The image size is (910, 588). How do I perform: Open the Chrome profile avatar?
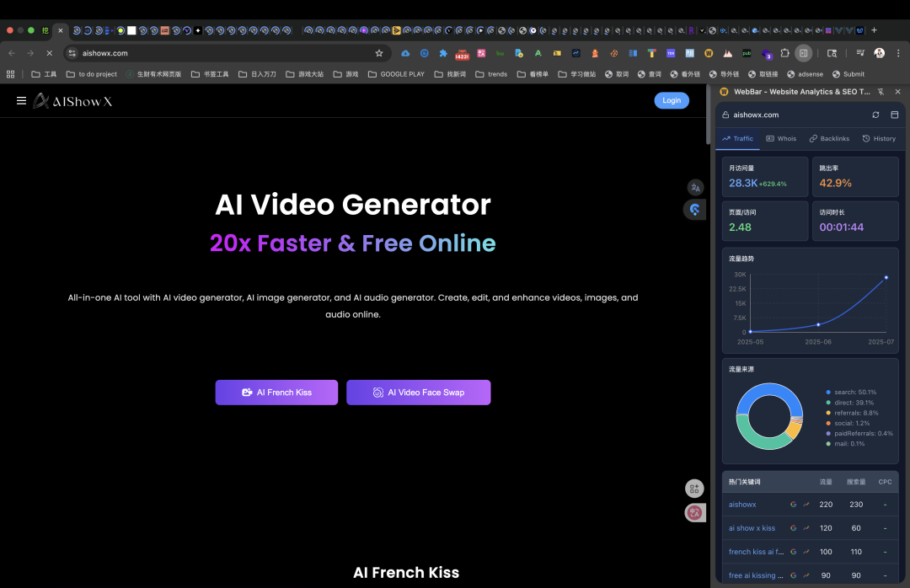coord(879,53)
